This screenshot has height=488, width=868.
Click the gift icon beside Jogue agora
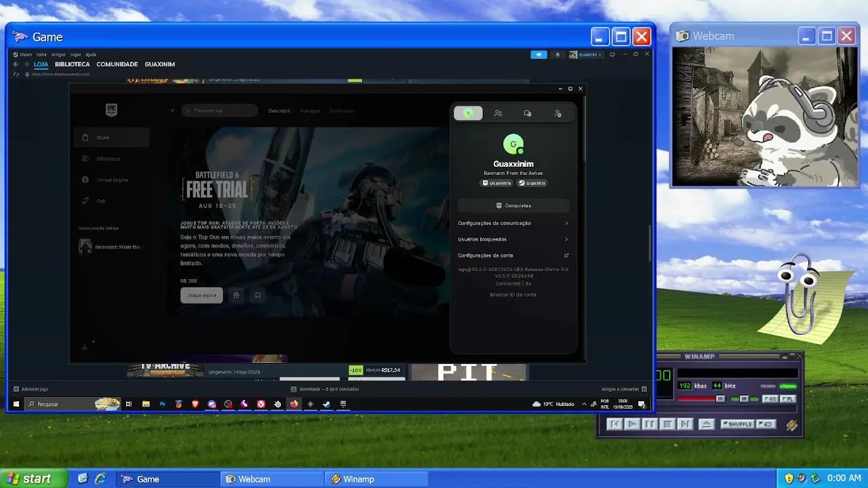236,296
